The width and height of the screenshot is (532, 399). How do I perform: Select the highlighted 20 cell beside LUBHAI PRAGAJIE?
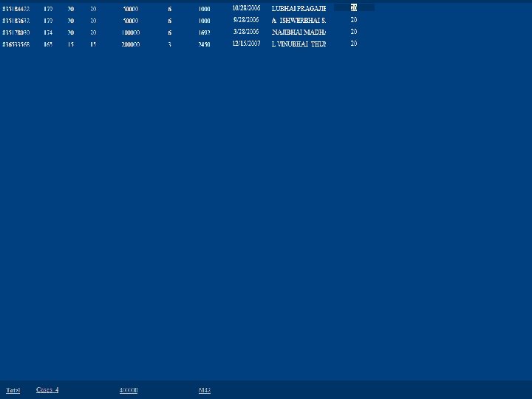(354, 8)
